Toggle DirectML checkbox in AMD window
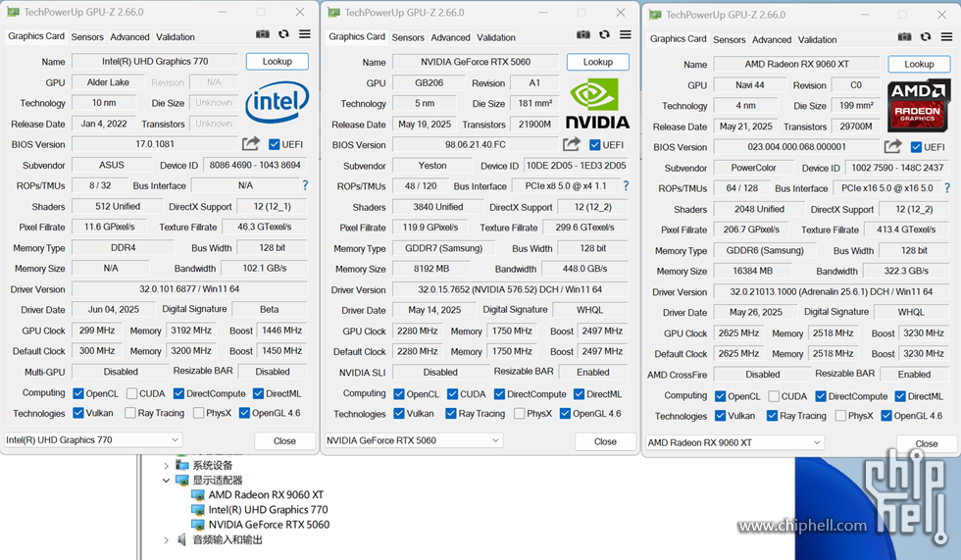 pyautogui.click(x=900, y=396)
